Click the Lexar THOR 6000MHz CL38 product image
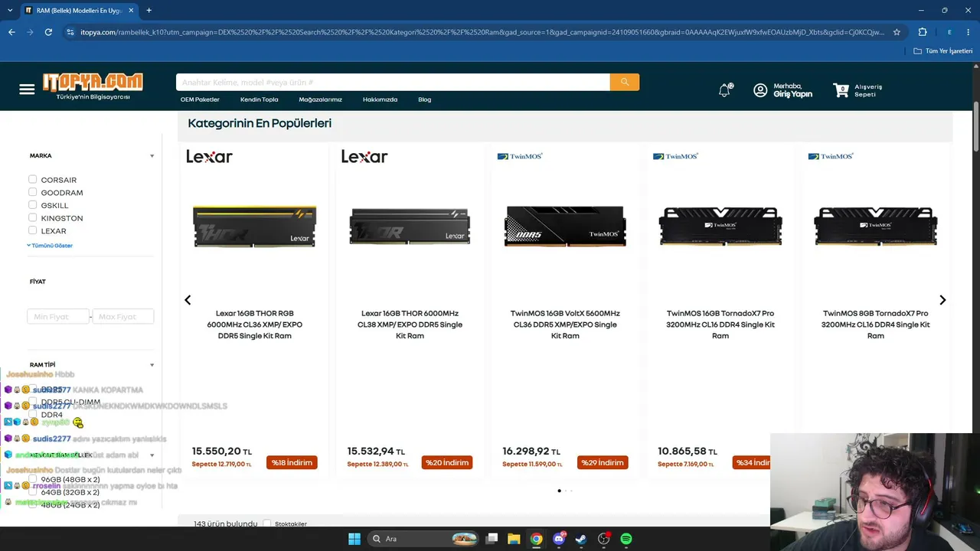980x551 pixels. [x=410, y=226]
